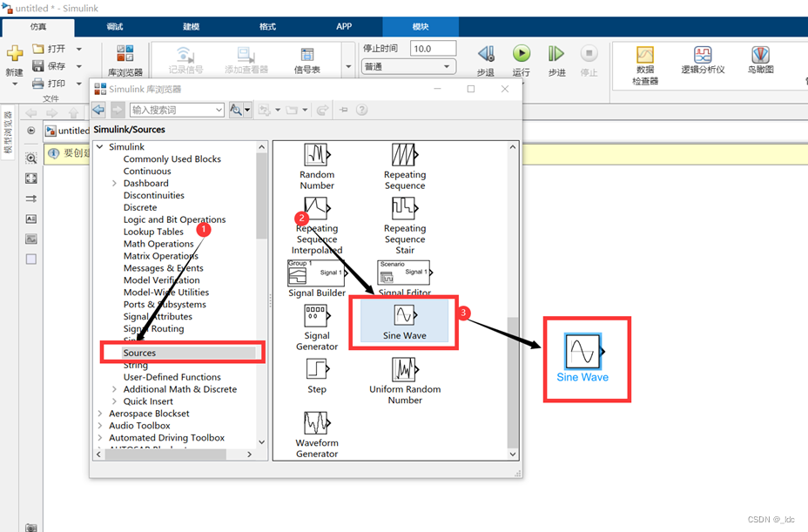This screenshot has height=532, width=808.
Task: Open the Data Inspector icon
Action: [645, 55]
